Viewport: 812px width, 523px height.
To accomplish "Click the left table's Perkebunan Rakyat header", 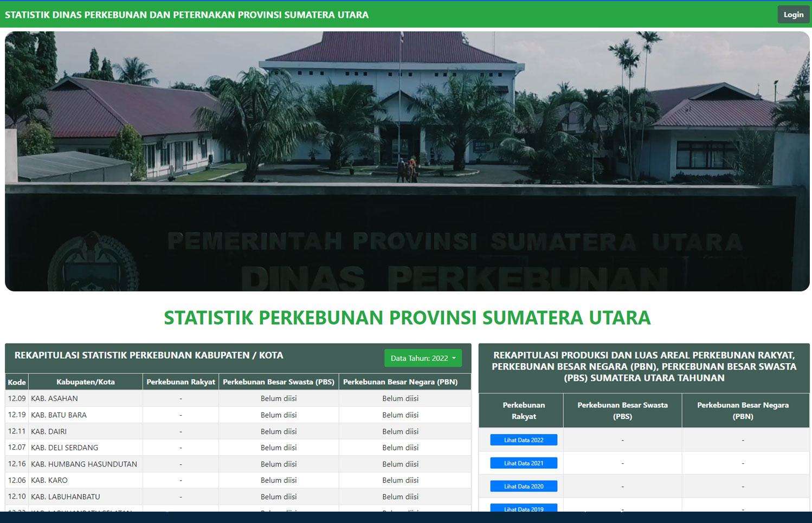I will point(181,382).
